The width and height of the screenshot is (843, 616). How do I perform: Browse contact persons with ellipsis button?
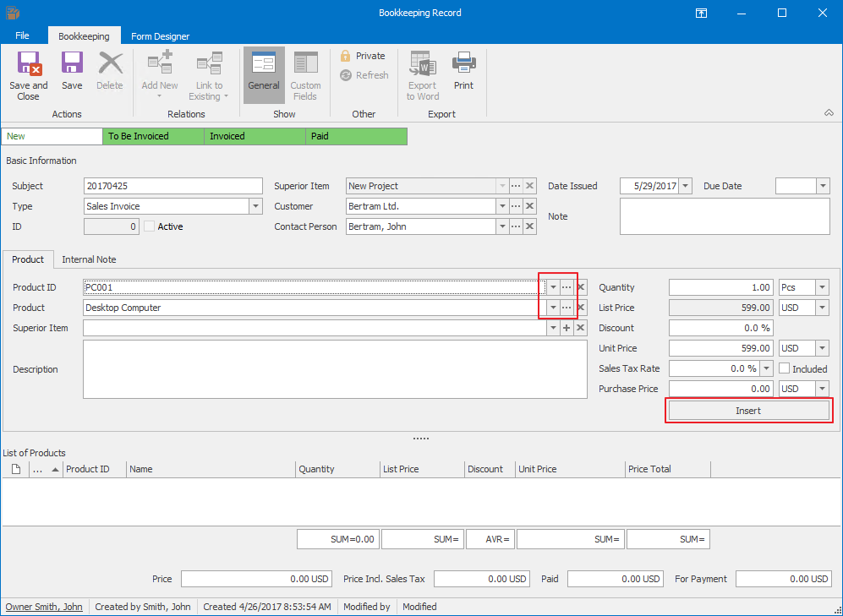(516, 226)
